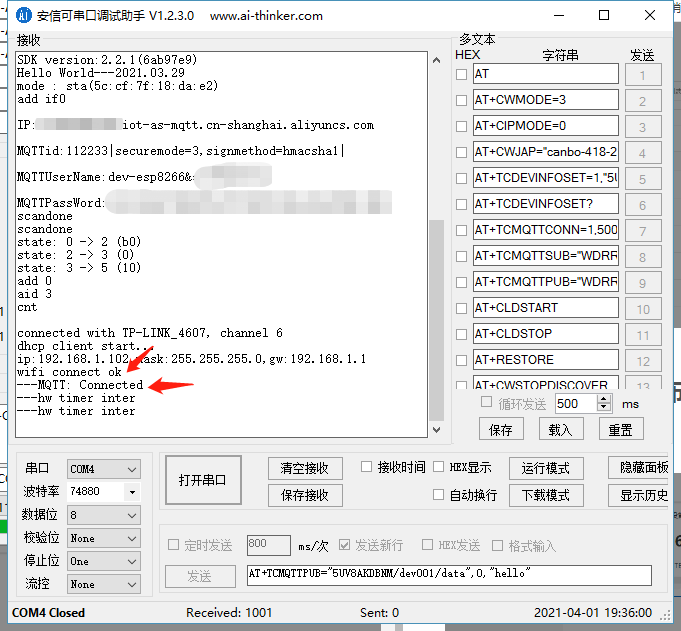Click the 保存接收 save receive button
This screenshot has width=681, height=631.
305,495
